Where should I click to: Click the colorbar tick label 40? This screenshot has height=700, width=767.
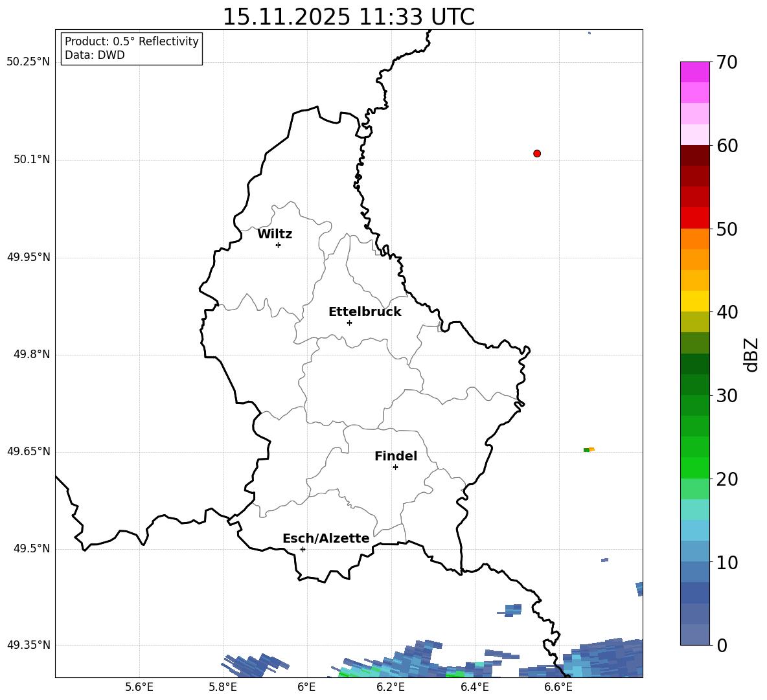[x=727, y=312]
